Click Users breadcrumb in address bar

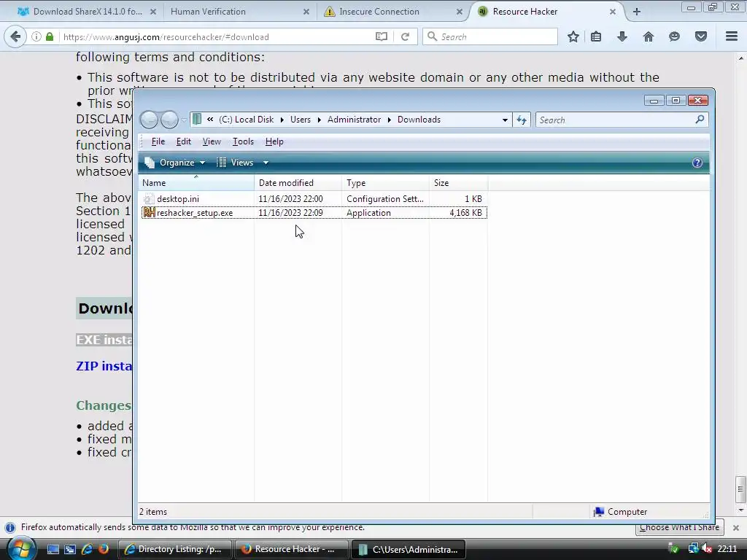click(x=300, y=120)
